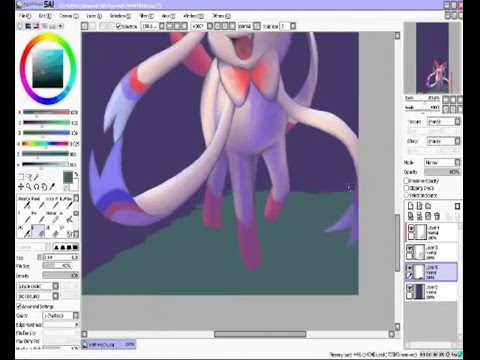480x360 pixels.
Task: Hide the bottom purple layer with eye icon
Action: [x=410, y=287]
